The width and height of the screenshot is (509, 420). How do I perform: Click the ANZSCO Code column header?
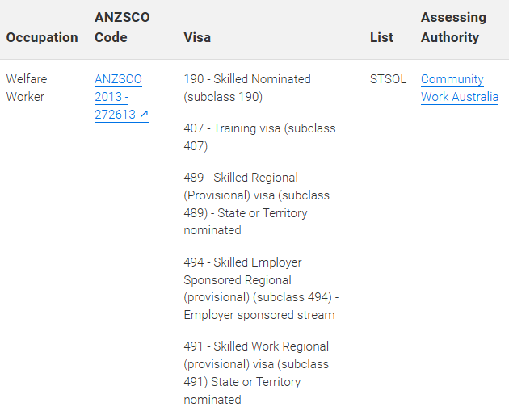click(122, 27)
